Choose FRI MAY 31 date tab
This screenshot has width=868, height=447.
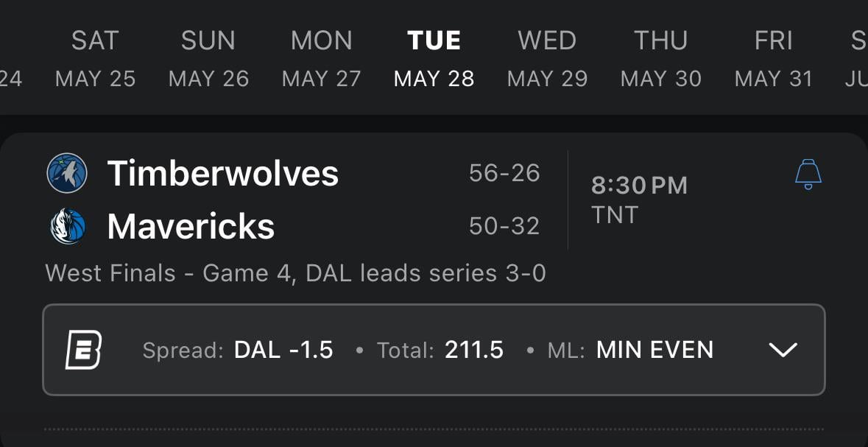(x=773, y=59)
